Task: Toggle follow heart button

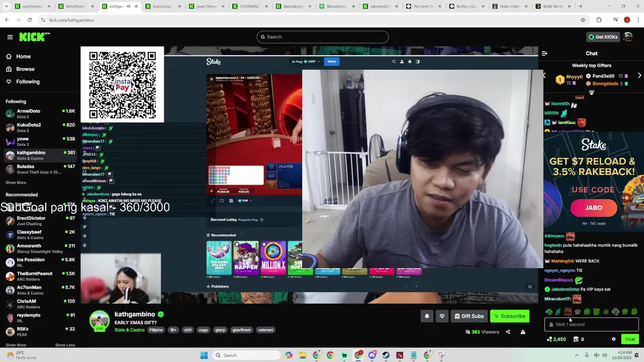Action: [x=442, y=316]
